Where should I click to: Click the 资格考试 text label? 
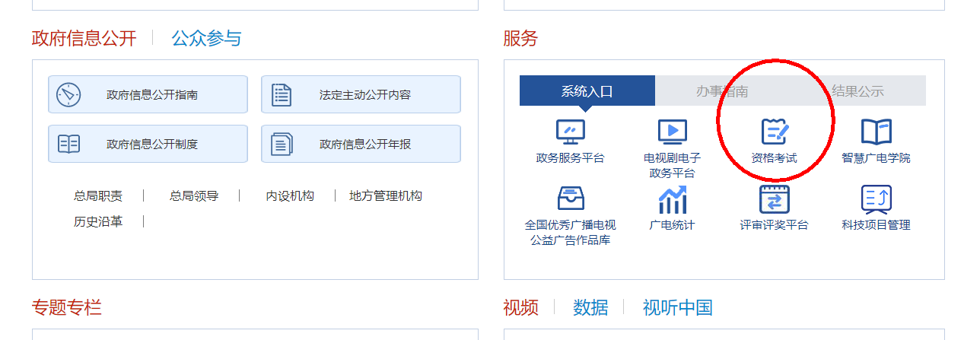(x=775, y=158)
